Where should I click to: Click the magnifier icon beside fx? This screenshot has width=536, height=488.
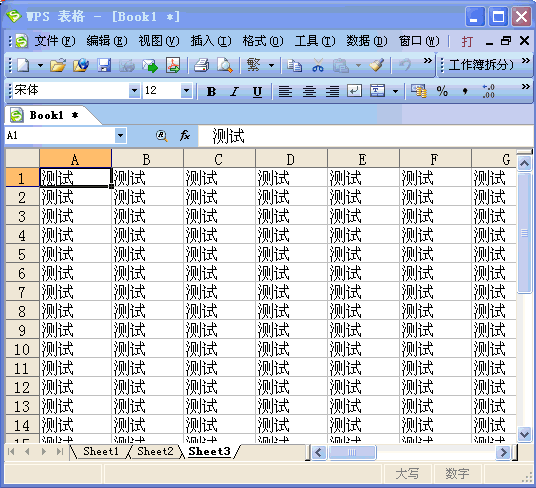pos(162,136)
